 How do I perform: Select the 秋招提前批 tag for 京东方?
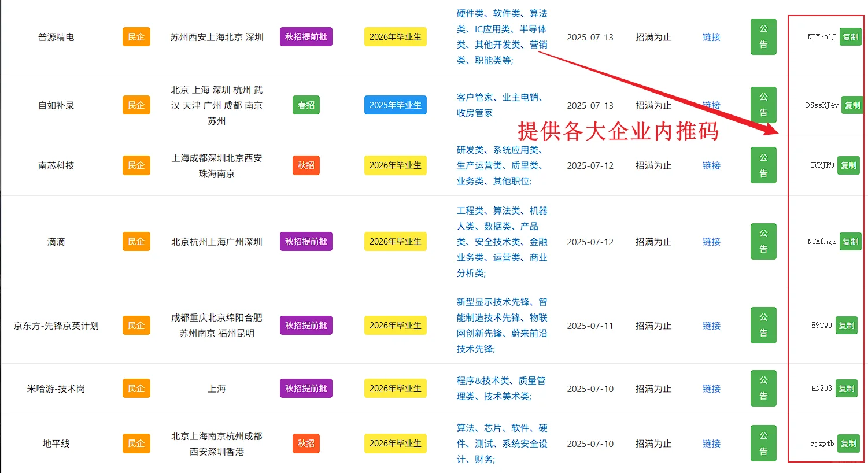[306, 326]
